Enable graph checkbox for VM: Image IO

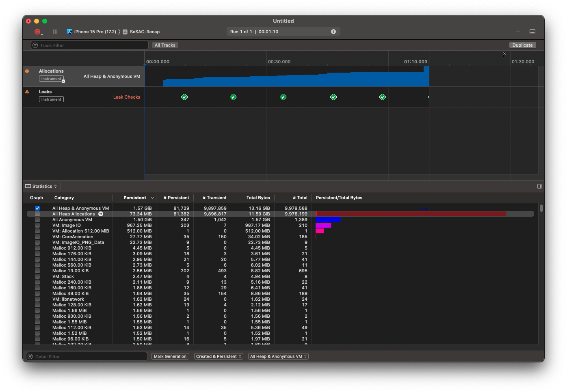coord(37,225)
